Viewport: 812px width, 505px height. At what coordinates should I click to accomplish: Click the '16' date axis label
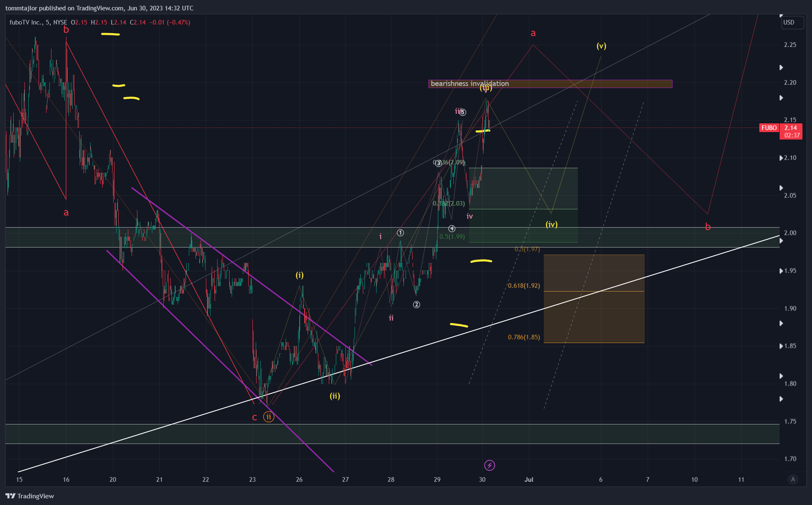66,480
